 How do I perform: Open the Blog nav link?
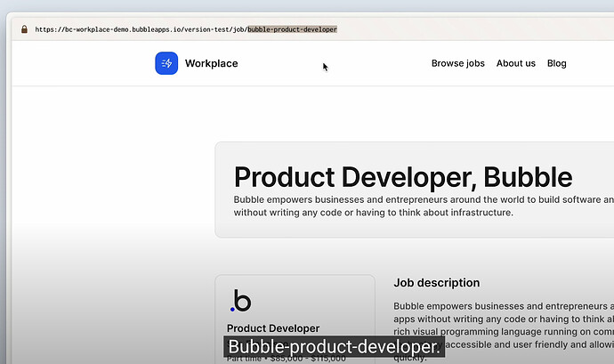click(x=556, y=63)
